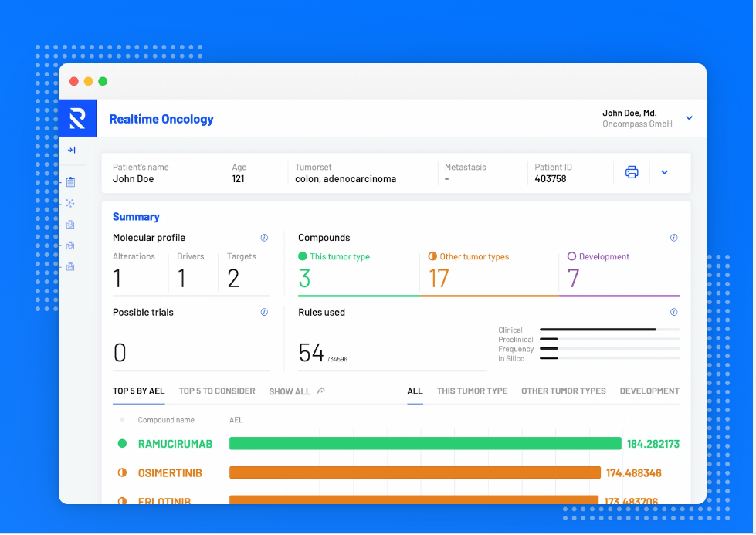The width and height of the screenshot is (756, 535).
Task: Click the orange compounds count 17
Action: (x=439, y=278)
